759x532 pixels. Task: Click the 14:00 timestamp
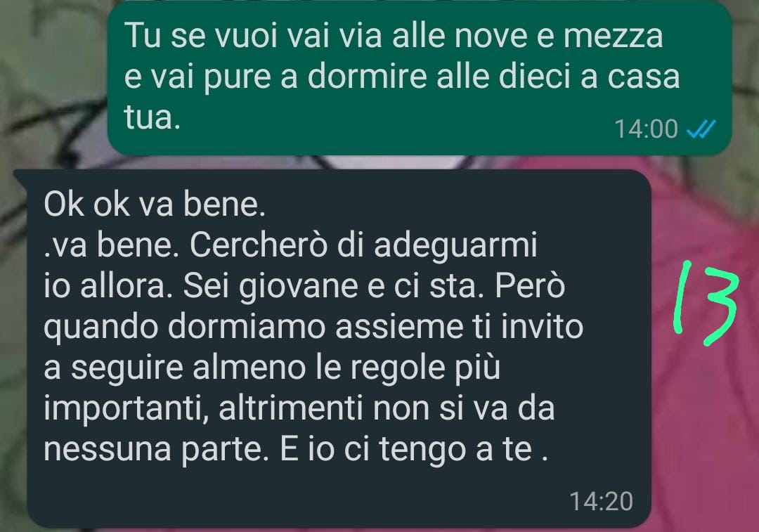pyautogui.click(x=646, y=129)
